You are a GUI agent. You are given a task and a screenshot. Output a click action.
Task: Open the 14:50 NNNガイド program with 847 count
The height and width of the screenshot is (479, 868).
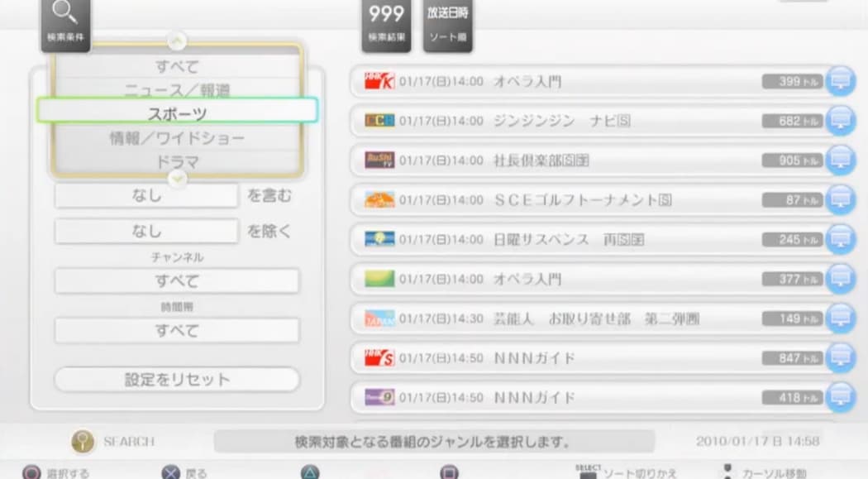pos(579,358)
